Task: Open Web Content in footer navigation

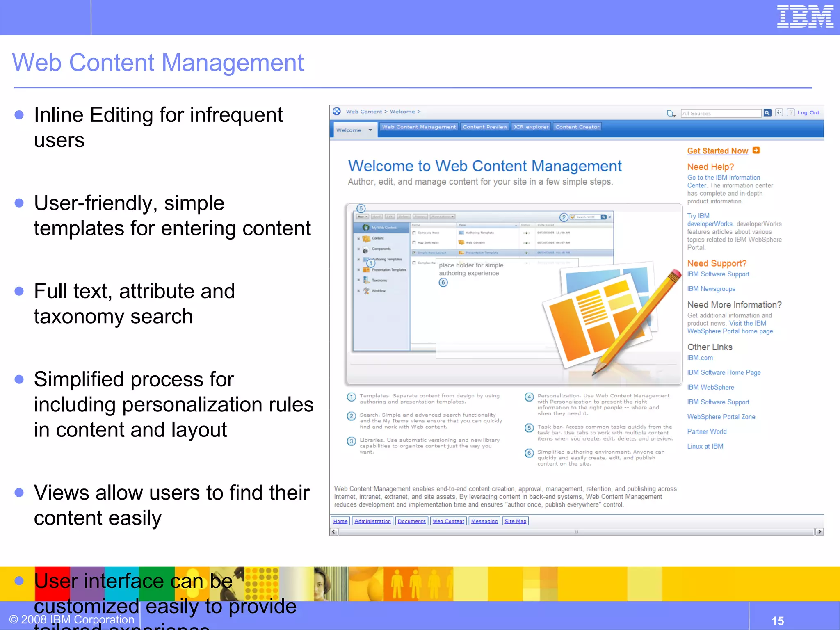Action: click(448, 521)
